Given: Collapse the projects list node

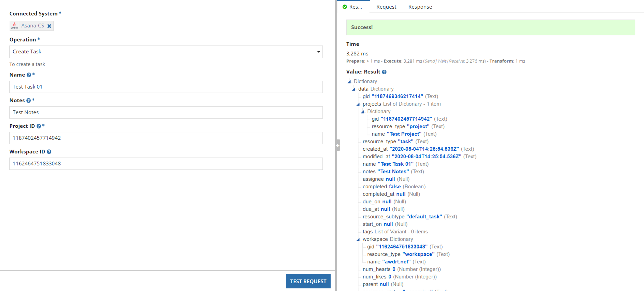Looking at the screenshot, I should [358, 104].
